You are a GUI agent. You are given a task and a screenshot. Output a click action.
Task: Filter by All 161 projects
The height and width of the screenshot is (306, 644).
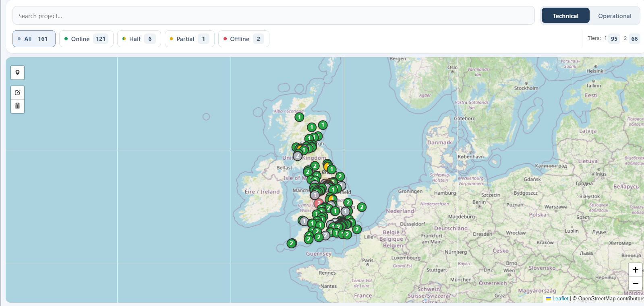coord(34,39)
